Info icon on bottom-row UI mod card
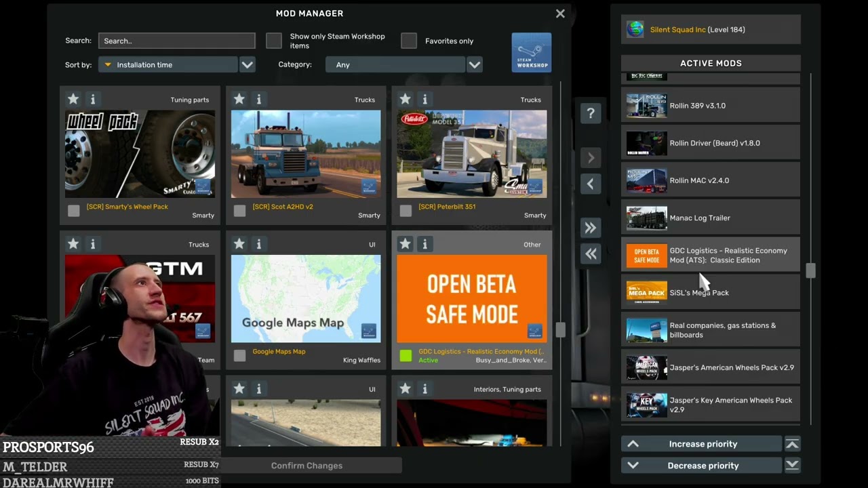The height and width of the screenshot is (488, 868). point(258,388)
